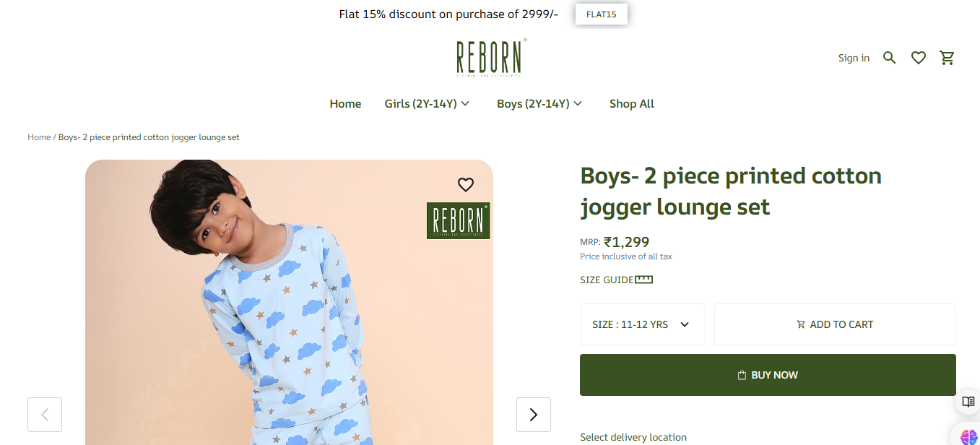
Task: Open the book reader icon at right edge
Action: [x=968, y=402]
